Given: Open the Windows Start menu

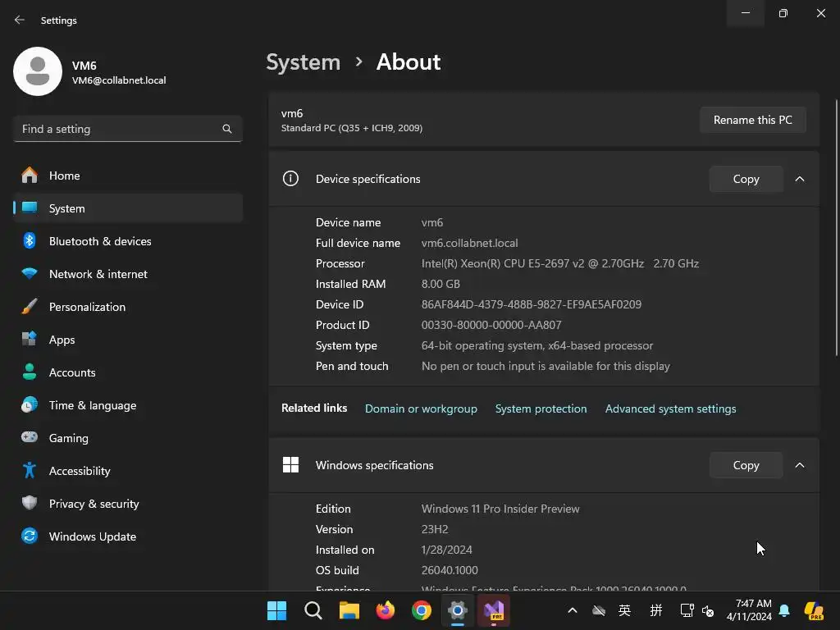Looking at the screenshot, I should coord(277,610).
